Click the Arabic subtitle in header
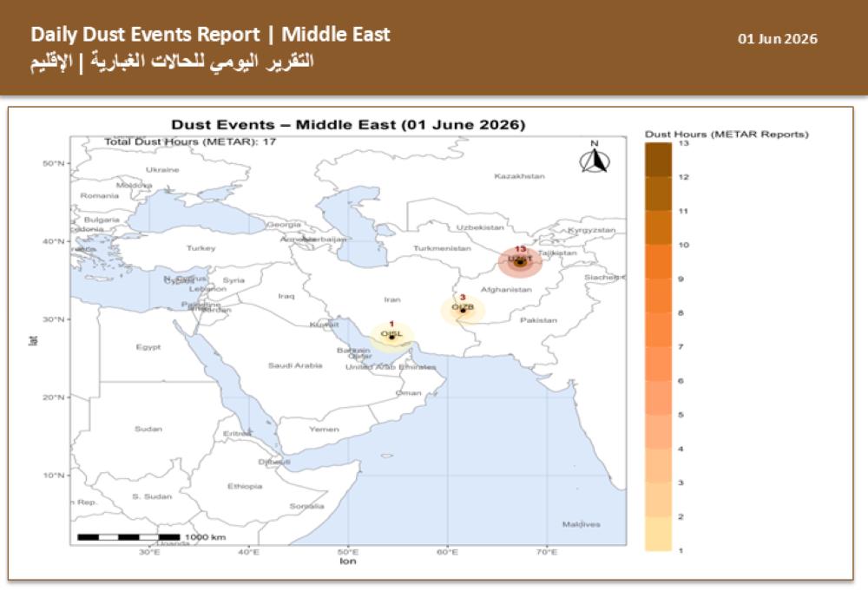 (x=172, y=61)
